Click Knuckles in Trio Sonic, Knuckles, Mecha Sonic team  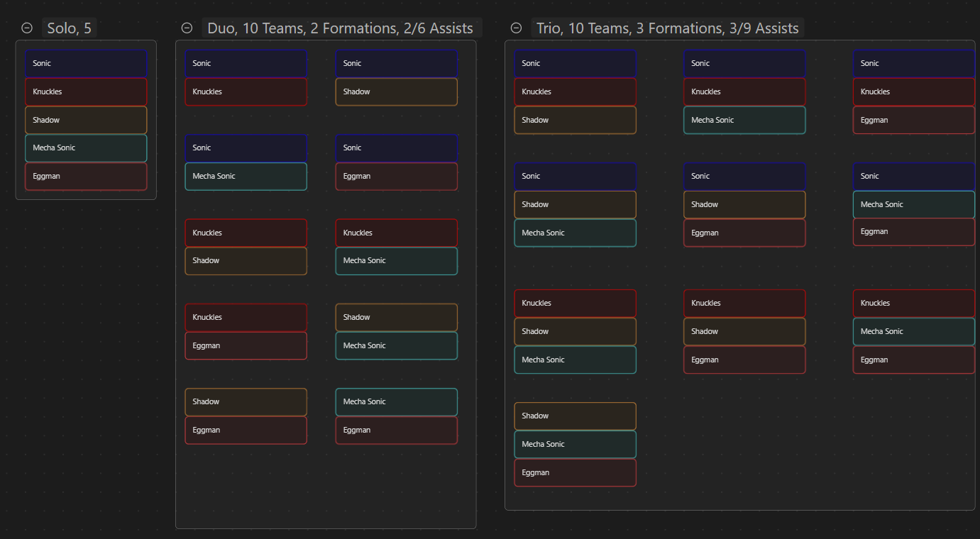tap(745, 92)
